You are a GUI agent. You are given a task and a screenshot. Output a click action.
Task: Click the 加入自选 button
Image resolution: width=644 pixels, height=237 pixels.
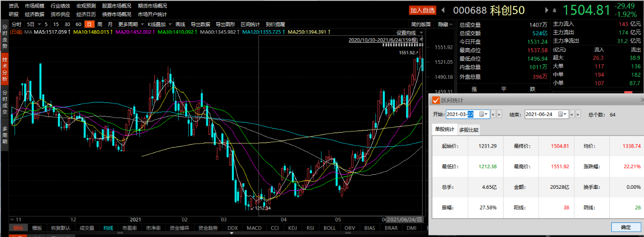tap(422, 10)
